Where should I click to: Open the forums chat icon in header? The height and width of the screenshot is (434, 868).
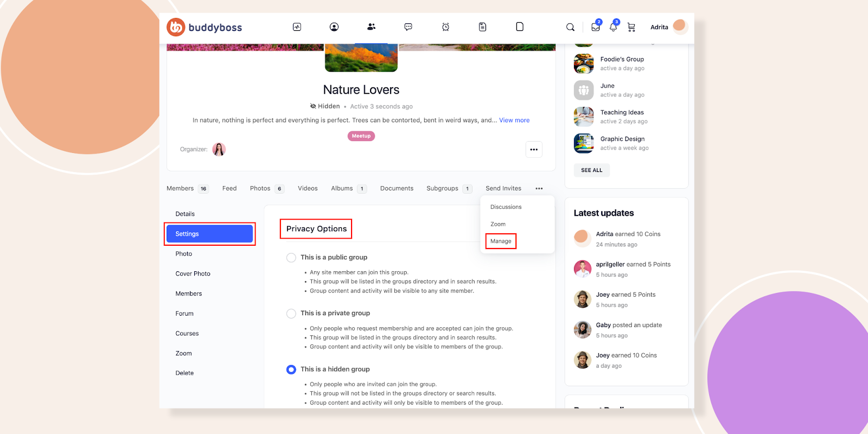point(409,27)
